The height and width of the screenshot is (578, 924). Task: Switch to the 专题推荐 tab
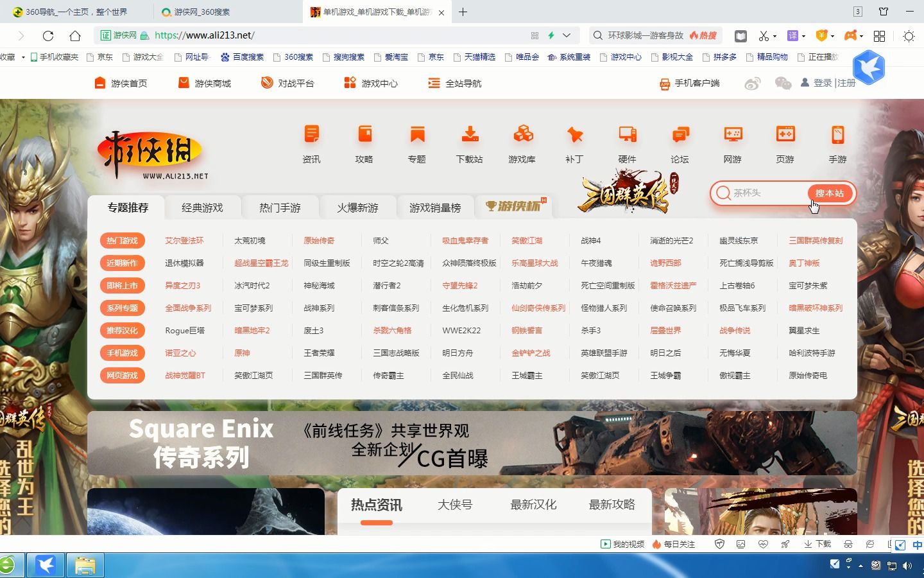pyautogui.click(x=128, y=207)
